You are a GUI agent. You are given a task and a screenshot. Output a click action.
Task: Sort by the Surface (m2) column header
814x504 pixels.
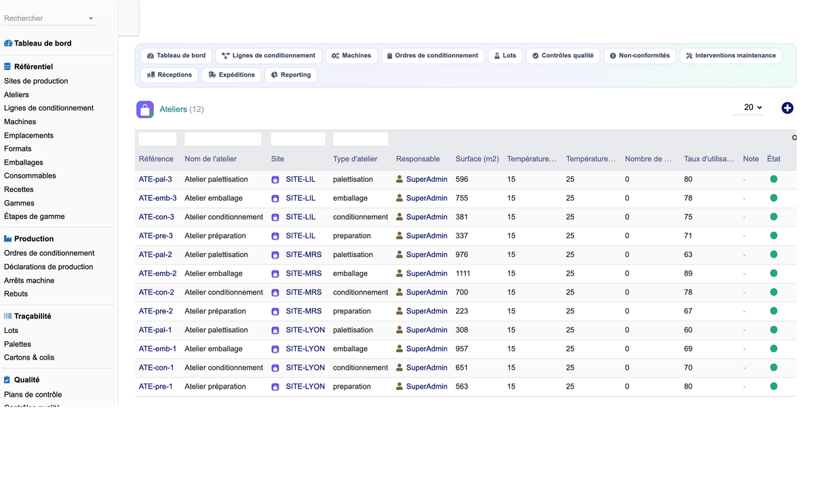pos(478,159)
